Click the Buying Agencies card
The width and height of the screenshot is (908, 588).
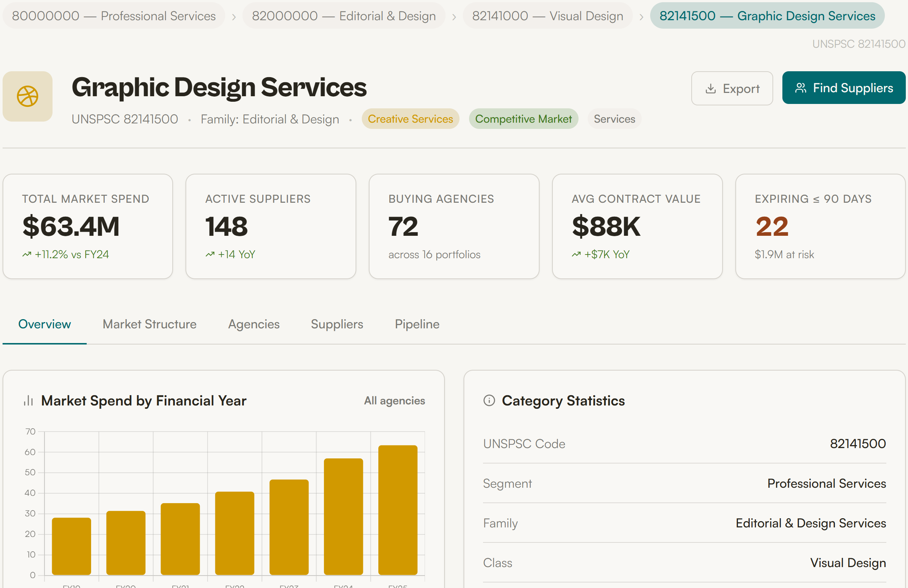[x=454, y=226]
